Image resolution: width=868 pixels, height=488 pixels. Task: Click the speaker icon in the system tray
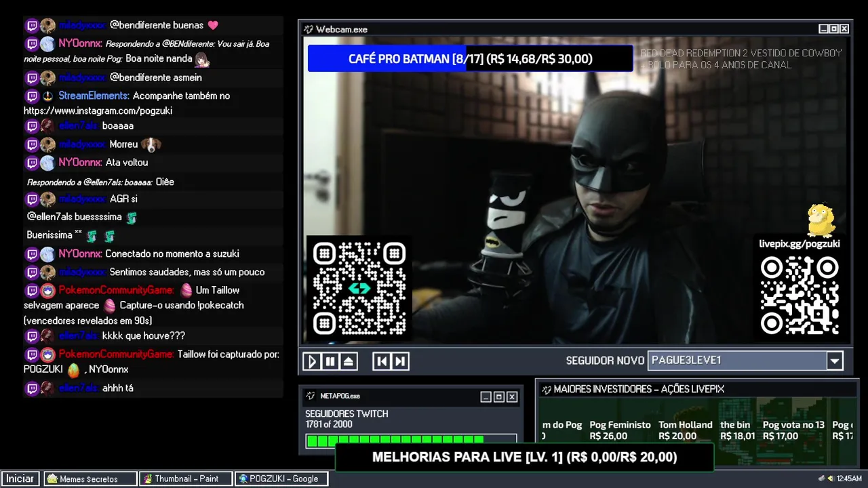pyautogui.click(x=830, y=479)
